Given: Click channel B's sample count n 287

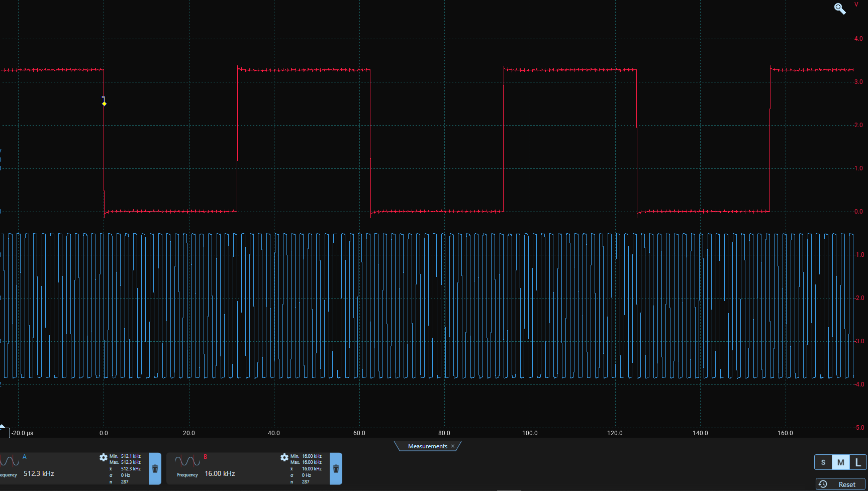Looking at the screenshot, I should (x=300, y=482).
